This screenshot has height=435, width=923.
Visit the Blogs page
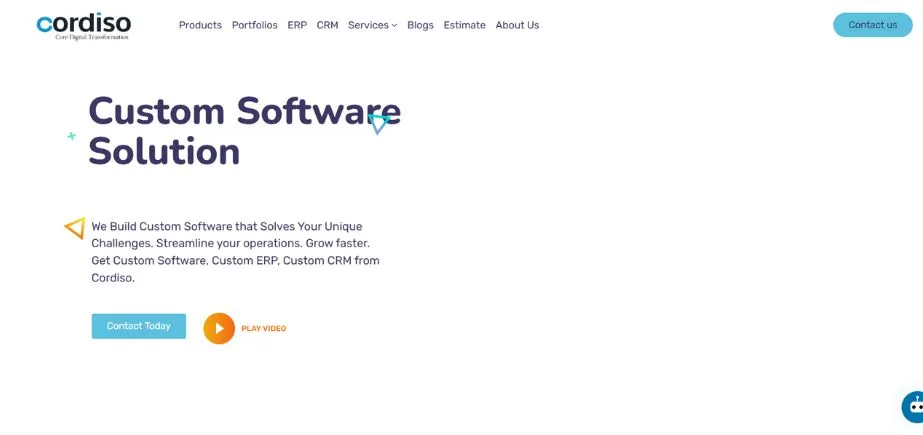(420, 25)
